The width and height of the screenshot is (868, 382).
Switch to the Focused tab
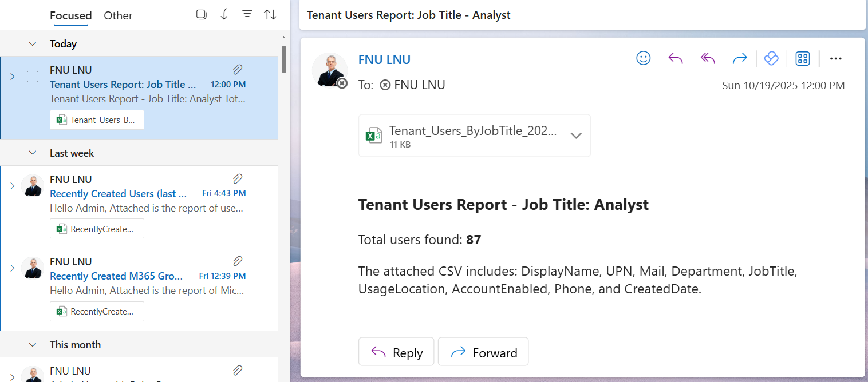click(70, 15)
